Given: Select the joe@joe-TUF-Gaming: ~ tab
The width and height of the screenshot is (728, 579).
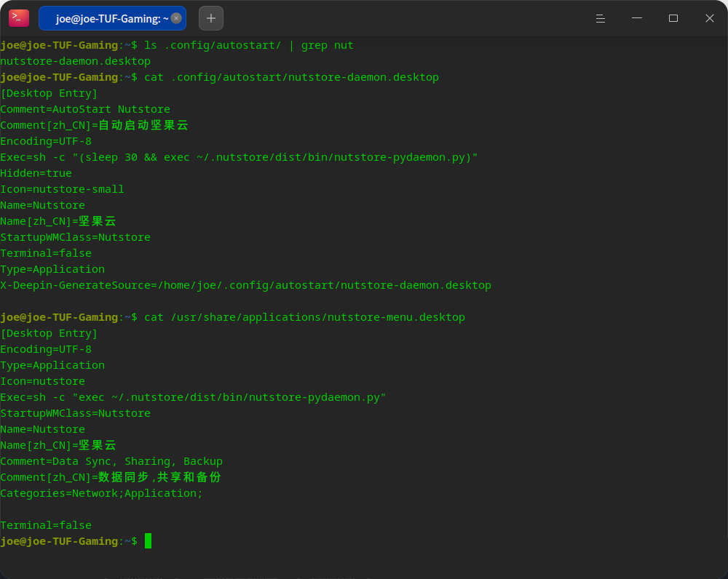Looking at the screenshot, I should [112, 18].
